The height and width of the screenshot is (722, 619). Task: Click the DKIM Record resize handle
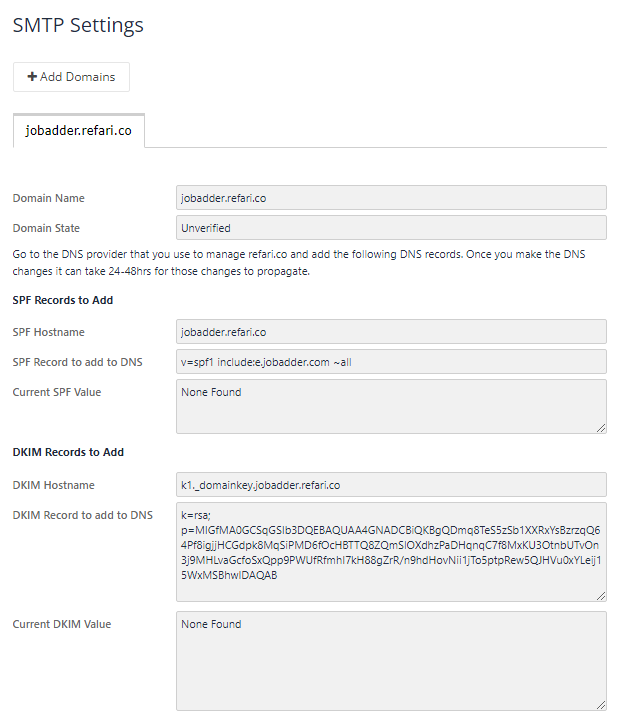tap(601, 596)
